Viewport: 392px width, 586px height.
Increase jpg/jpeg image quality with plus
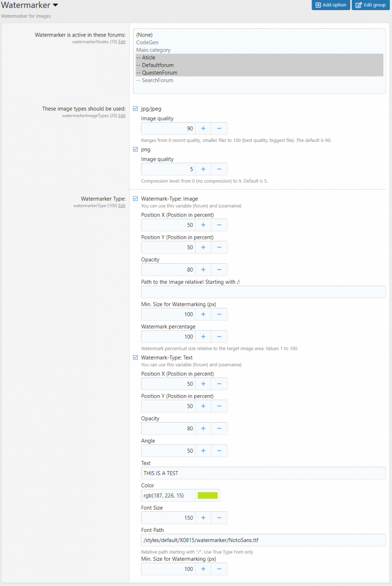point(203,129)
